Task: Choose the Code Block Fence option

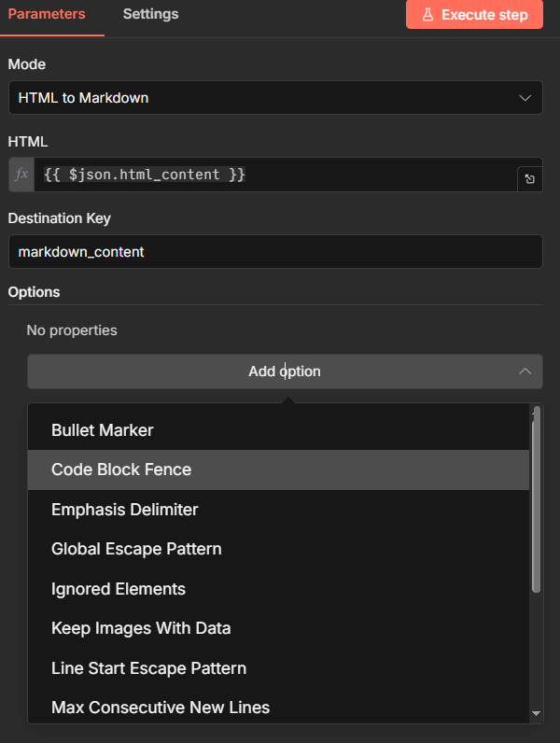Action: (x=121, y=470)
